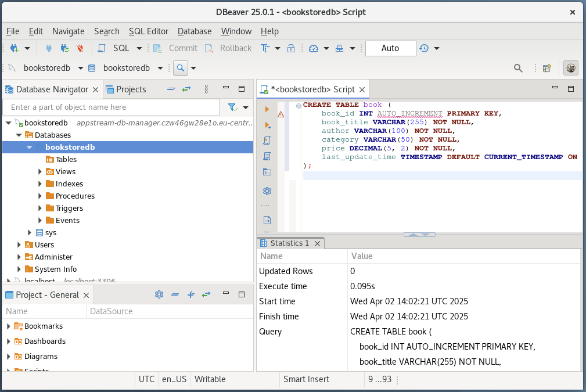Expand the Users node in the navigator
The image size is (586, 392).
click(x=19, y=244)
